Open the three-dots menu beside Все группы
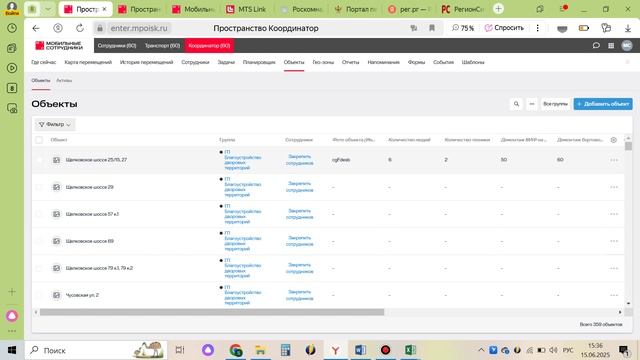640x360 pixels. [532, 104]
